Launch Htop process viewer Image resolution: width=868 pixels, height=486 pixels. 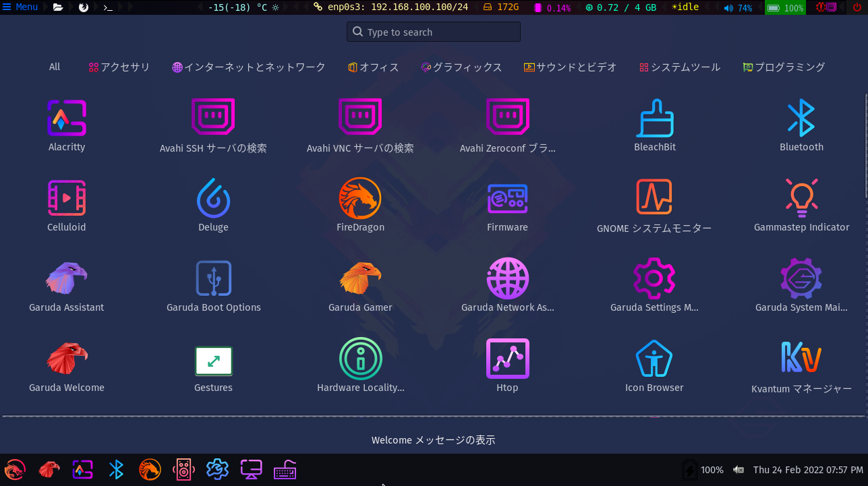(x=507, y=366)
